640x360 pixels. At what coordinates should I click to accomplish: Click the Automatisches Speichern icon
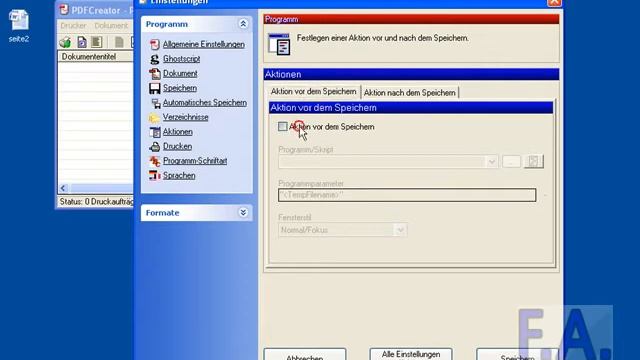coord(155,103)
